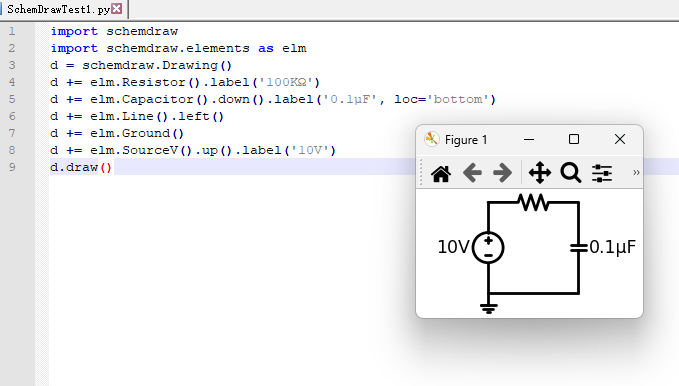
Task: Close the Figure 1 window
Action: click(620, 139)
